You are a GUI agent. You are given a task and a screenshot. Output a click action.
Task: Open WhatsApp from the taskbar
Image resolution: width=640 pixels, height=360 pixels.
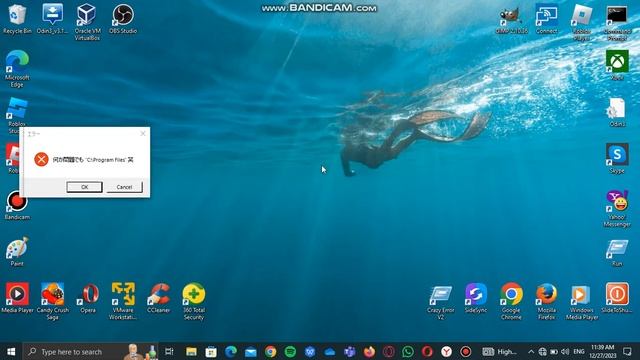408,351
